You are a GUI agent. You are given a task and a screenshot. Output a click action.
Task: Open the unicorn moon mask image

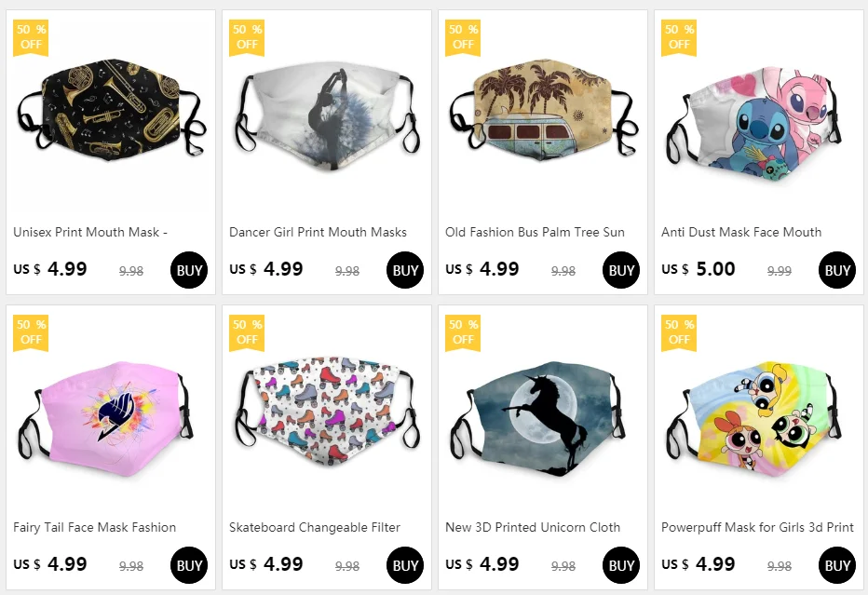point(541,418)
